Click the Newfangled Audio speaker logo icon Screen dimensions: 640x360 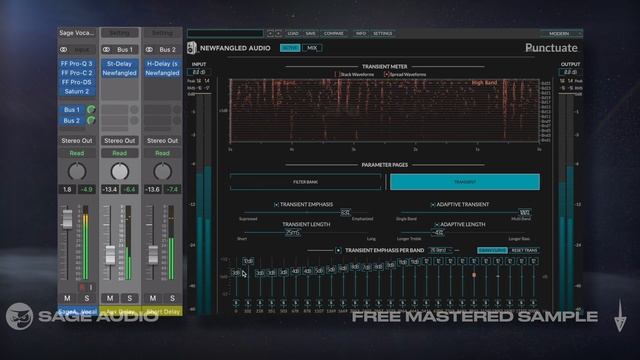click(192, 48)
